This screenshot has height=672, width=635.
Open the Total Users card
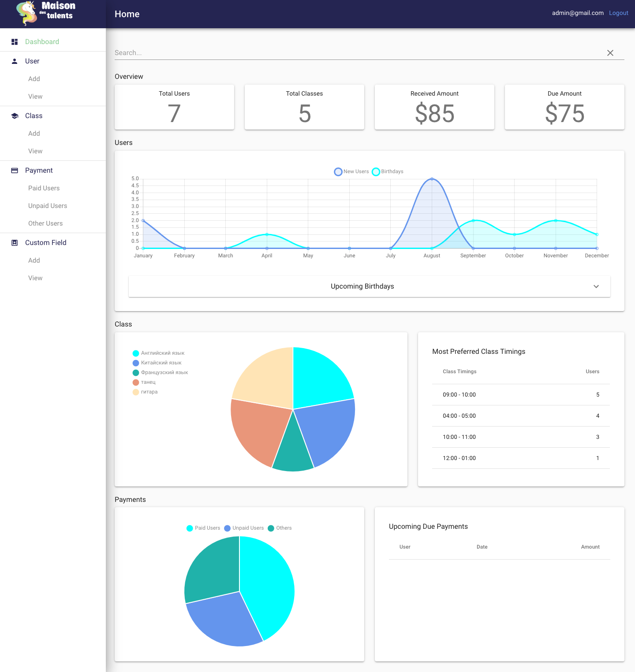174,107
